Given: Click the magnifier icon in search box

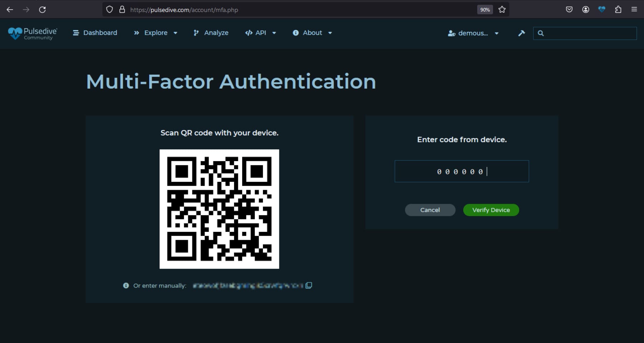Looking at the screenshot, I should 541,33.
